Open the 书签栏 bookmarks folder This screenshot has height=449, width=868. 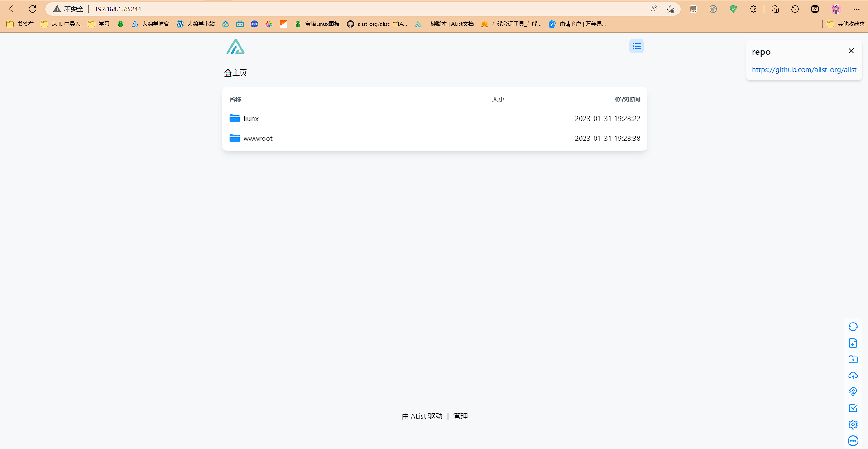(20, 24)
